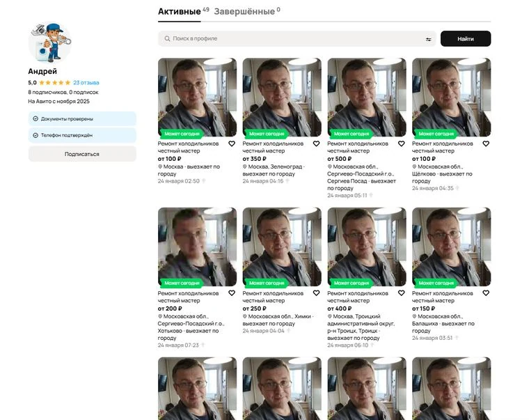Open listing title for Москва от 100 ₽

click(188, 147)
